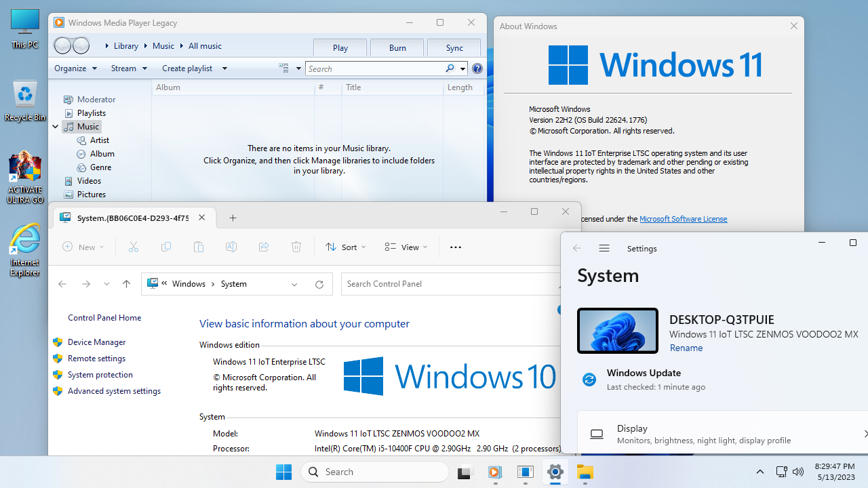
Task: Switch to Sync tab in Media Player
Action: click(x=454, y=47)
